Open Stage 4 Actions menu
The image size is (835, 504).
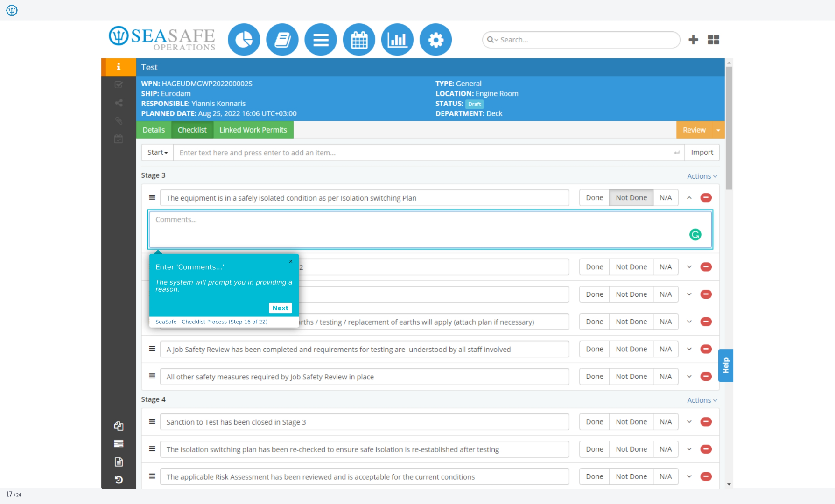(x=702, y=400)
